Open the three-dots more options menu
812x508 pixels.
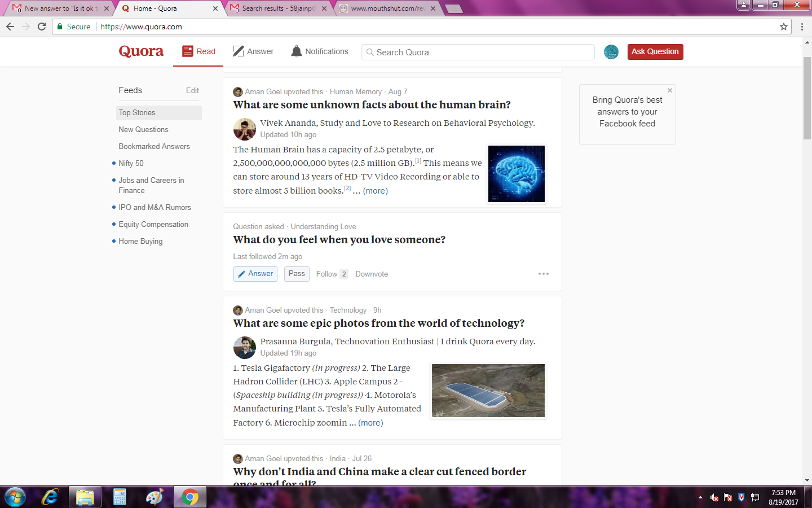click(x=544, y=274)
